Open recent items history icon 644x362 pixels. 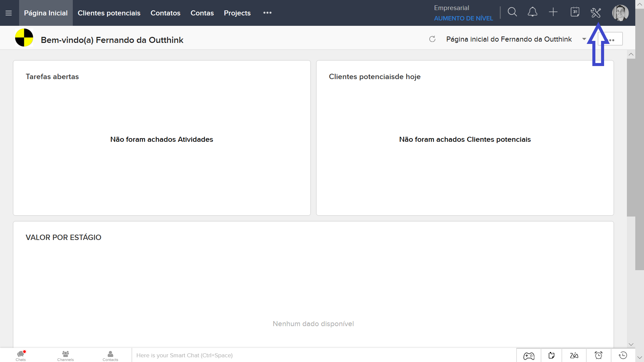(623, 355)
